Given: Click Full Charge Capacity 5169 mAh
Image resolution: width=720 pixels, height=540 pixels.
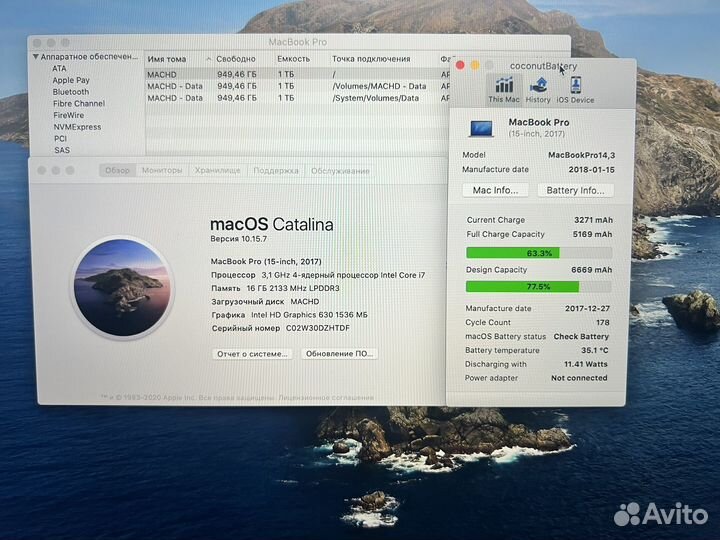Looking at the screenshot, I should pyautogui.click(x=592, y=235).
